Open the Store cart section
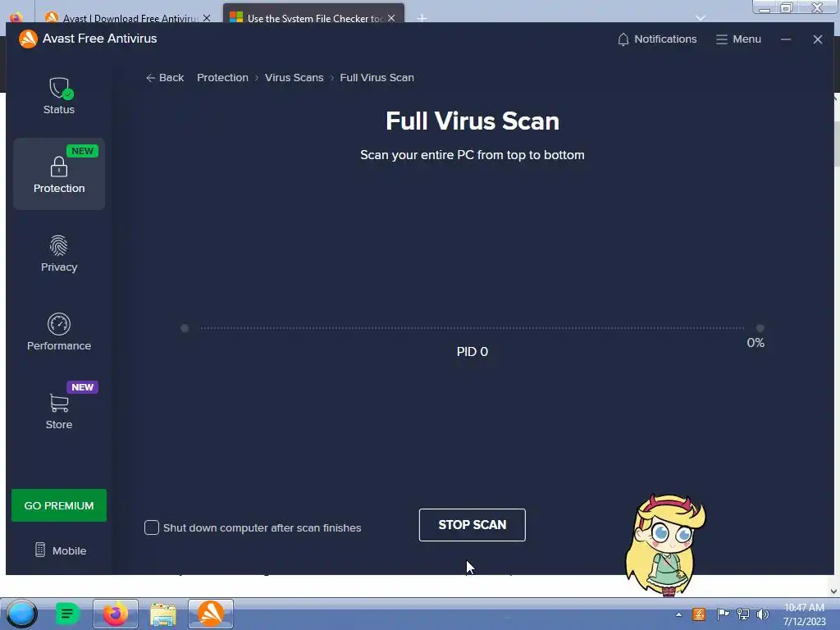Screen dimensions: 840x630 tap(59, 411)
